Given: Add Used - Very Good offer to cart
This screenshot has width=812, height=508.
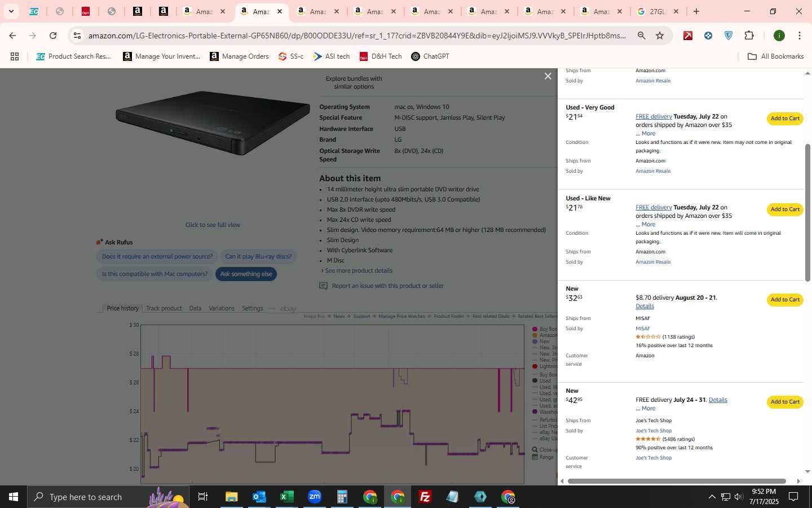Looking at the screenshot, I should [x=785, y=119].
